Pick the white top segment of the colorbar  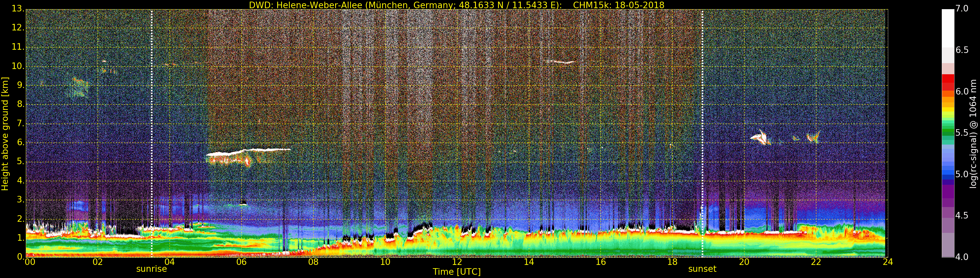[x=948, y=27]
